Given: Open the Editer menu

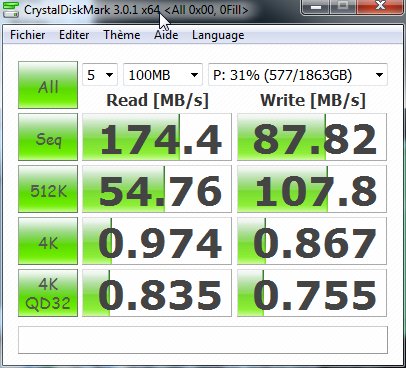Looking at the screenshot, I should coord(74,35).
